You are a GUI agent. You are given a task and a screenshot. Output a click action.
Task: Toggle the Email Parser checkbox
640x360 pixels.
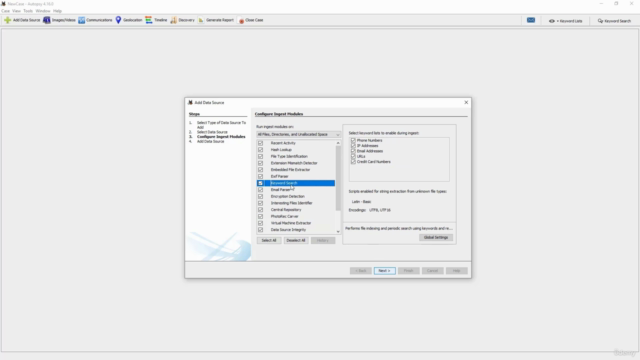click(x=260, y=190)
